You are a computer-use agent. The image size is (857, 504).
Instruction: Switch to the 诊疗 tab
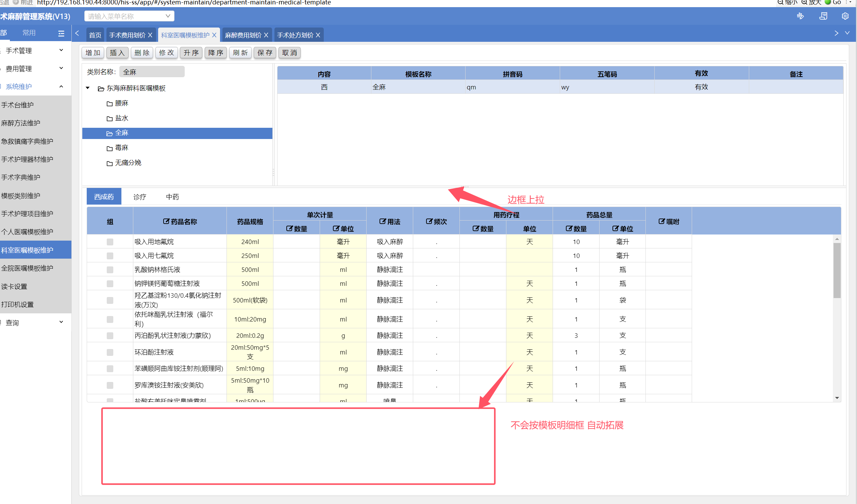(x=139, y=197)
